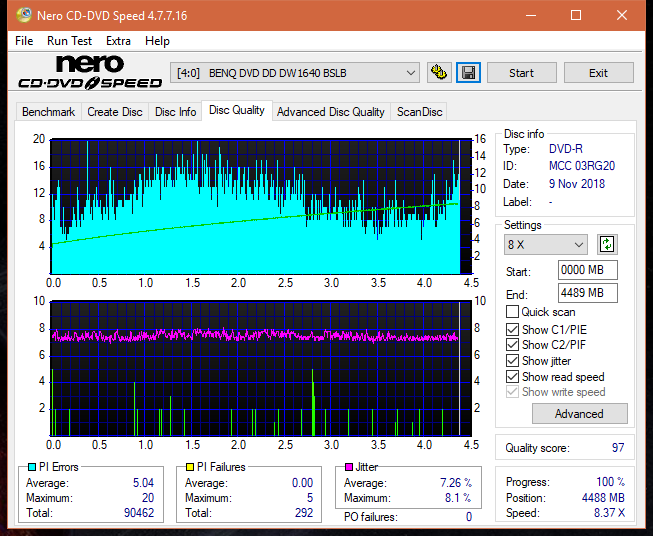Open the Help menu
This screenshot has width=653, height=536.
pos(157,41)
